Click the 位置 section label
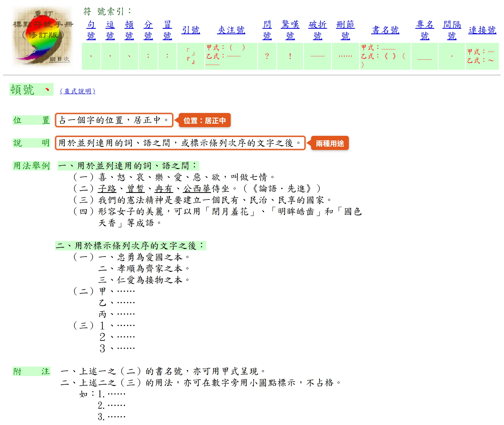The image size is (504, 425). pos(31,120)
